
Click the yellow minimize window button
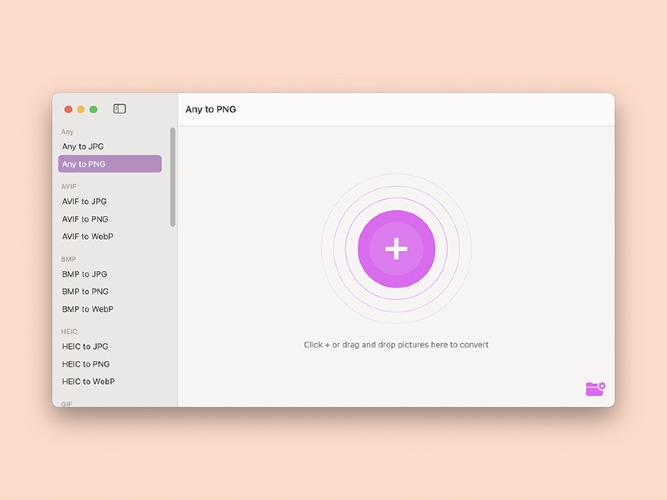[x=81, y=109]
